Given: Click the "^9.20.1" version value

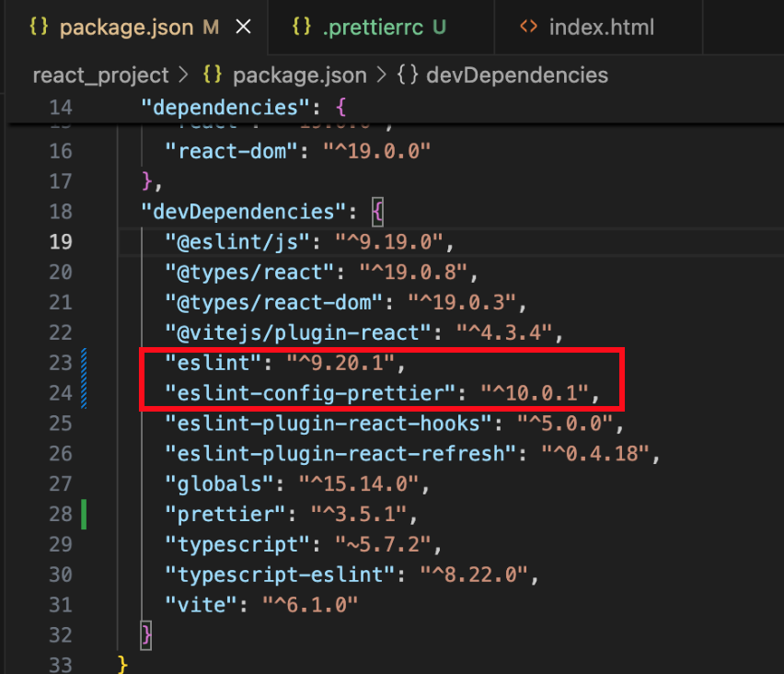Looking at the screenshot, I should [341, 364].
